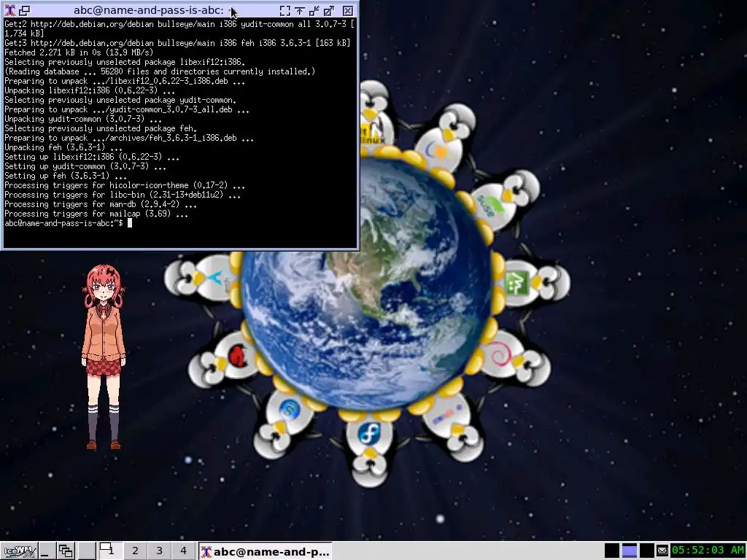747x560 pixels.
Task: Click the 'Setting up libexif12:i386' line
Action: tap(91, 157)
